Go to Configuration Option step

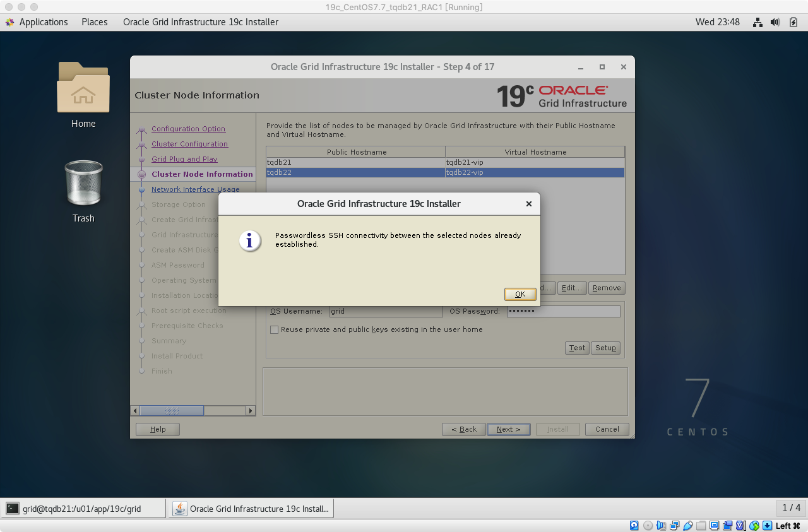pos(188,129)
